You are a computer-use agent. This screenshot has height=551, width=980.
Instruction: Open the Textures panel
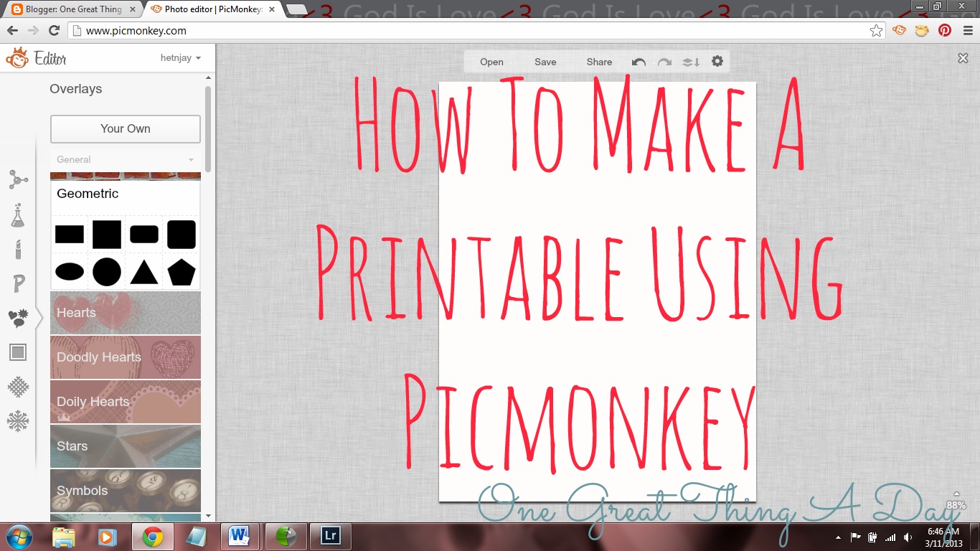click(18, 387)
